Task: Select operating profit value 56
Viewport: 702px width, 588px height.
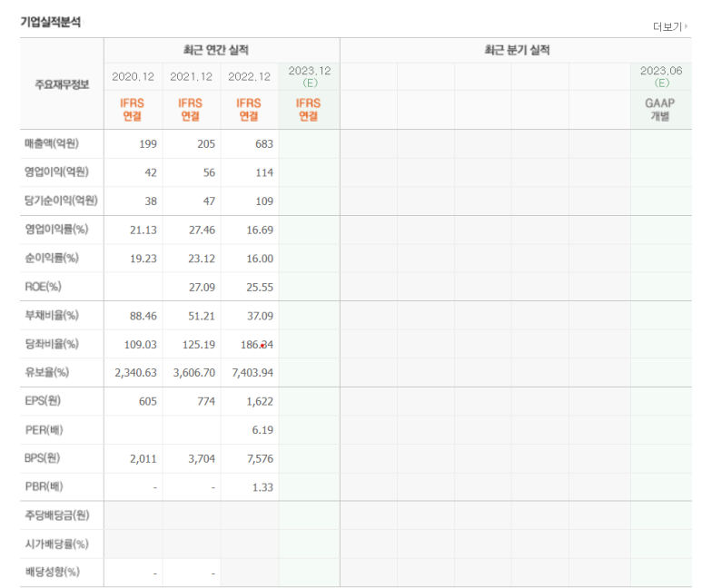Action: click(x=209, y=172)
